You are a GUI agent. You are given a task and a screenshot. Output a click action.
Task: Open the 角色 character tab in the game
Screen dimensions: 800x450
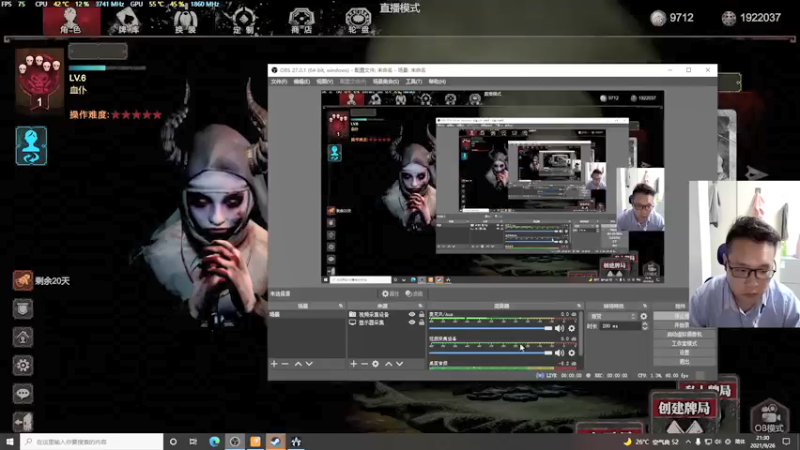tap(71, 21)
